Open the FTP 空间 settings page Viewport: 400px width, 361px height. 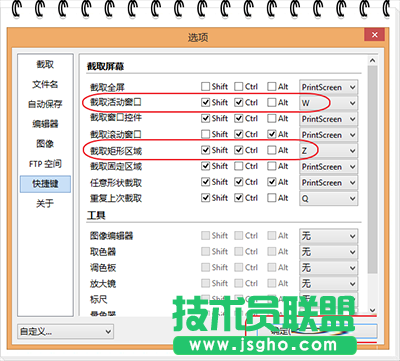coord(45,164)
